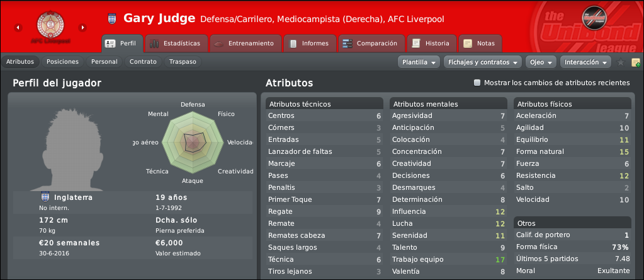This screenshot has width=644, height=280.
Task: Enable Mostrar los cambios de atributos recientes
Action: point(477,83)
